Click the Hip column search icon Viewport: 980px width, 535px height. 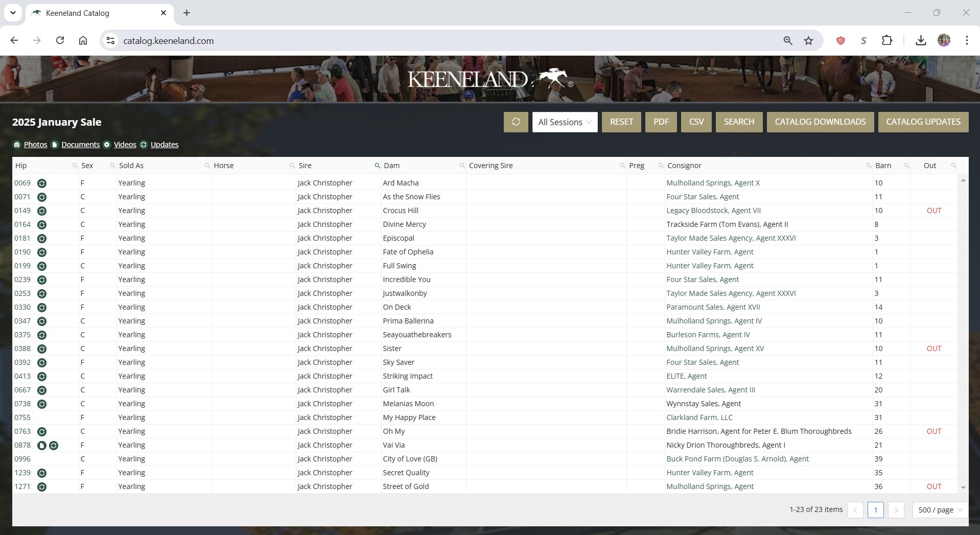point(75,166)
